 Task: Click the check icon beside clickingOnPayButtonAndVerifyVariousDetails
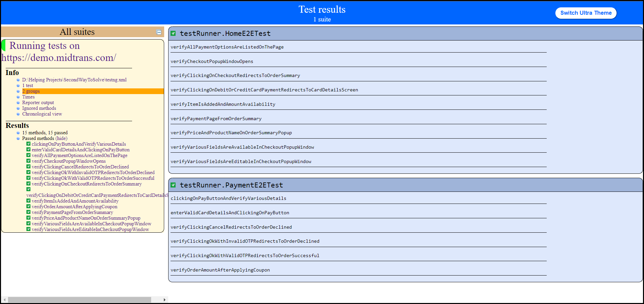(x=28, y=144)
